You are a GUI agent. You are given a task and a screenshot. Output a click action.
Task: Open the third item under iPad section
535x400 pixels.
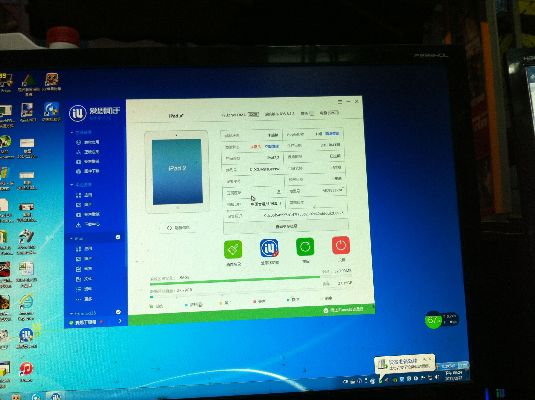click(84, 269)
